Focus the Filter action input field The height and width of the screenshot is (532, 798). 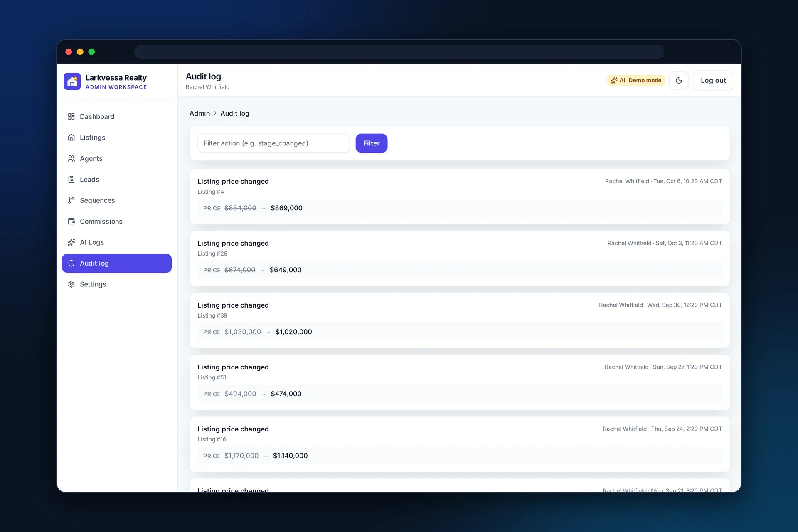pos(273,143)
